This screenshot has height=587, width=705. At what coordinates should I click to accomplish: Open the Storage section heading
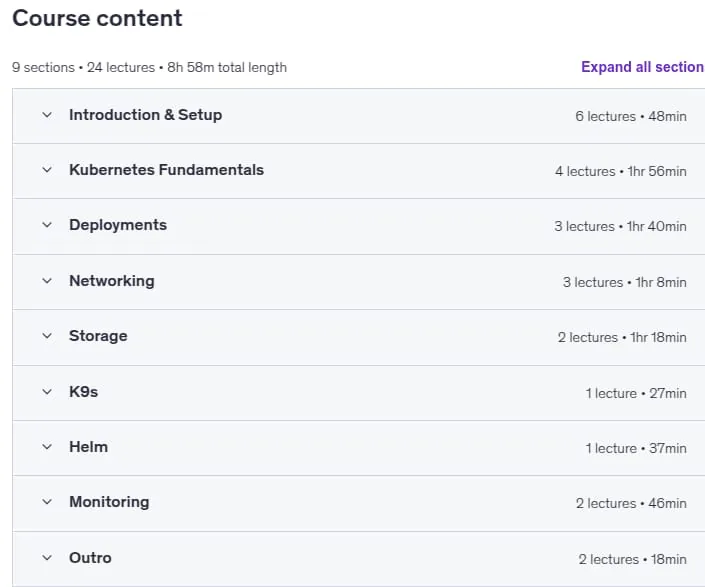coord(98,336)
